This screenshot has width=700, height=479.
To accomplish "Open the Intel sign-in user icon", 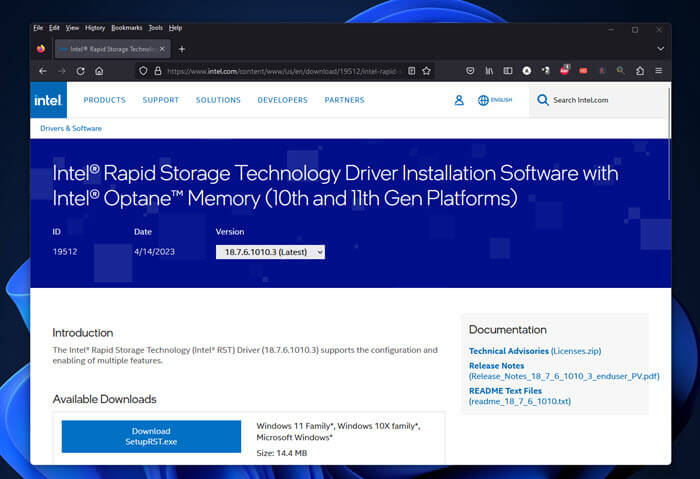I will coord(459,100).
